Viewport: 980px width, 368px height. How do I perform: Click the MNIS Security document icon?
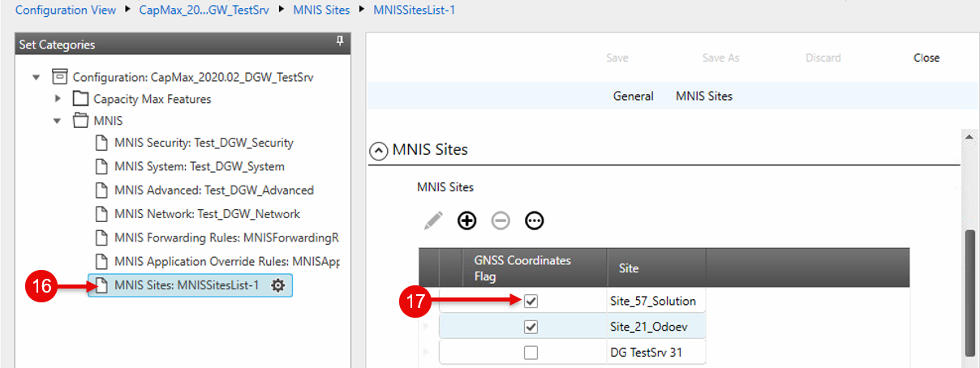click(101, 143)
